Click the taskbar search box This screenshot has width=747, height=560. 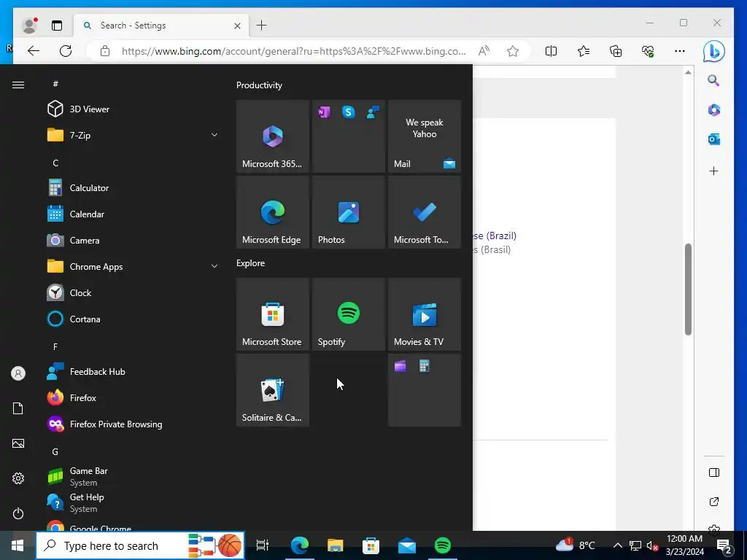point(141,545)
